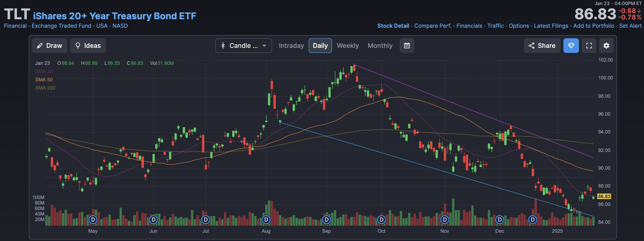Click the Aug dividend marker

point(266,219)
